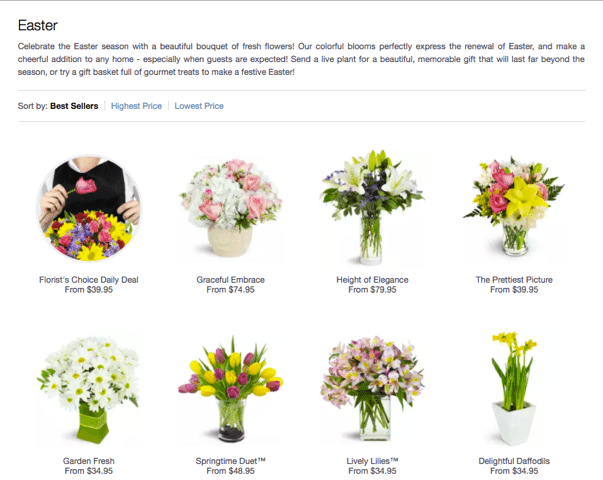Image resolution: width=603 pixels, height=480 pixels.
Task: Select The Prettiest Picture product title
Action: 514,280
